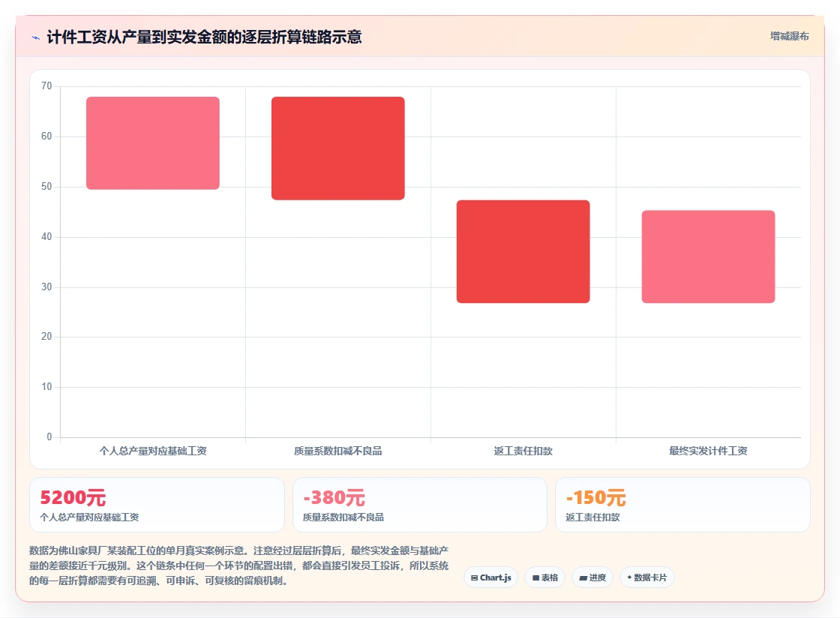Click the y-axis value 50

[x=46, y=186]
